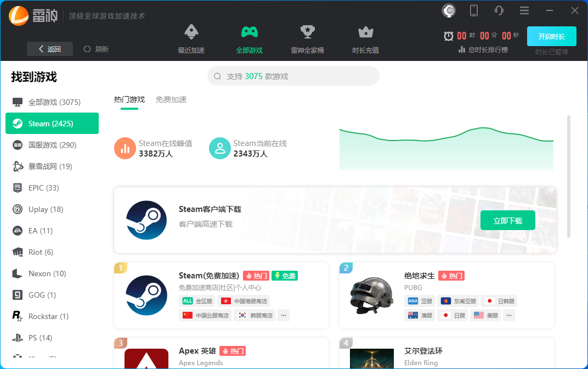Select Rockstar (1) category
This screenshot has width=588, height=369.
click(x=52, y=316)
